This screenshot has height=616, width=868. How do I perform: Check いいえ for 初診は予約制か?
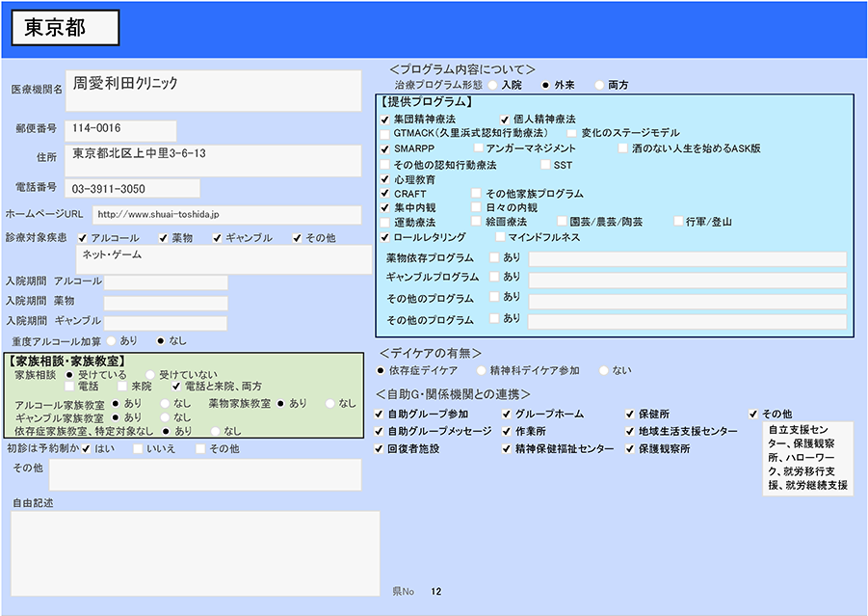tap(139, 449)
